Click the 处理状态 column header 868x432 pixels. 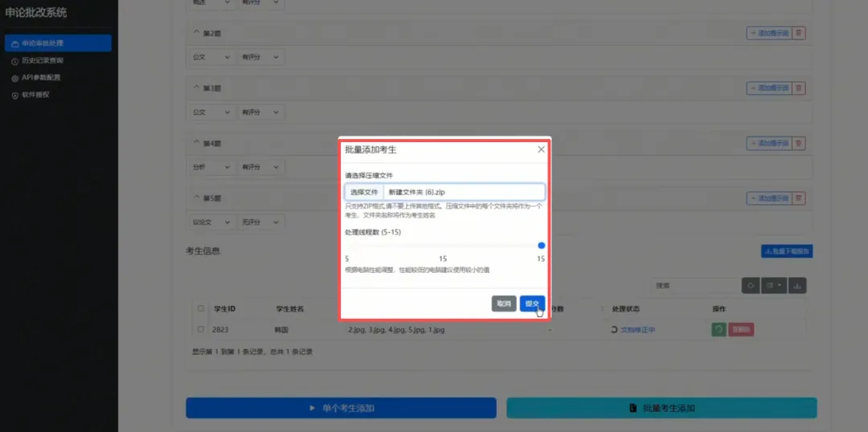[626, 308]
